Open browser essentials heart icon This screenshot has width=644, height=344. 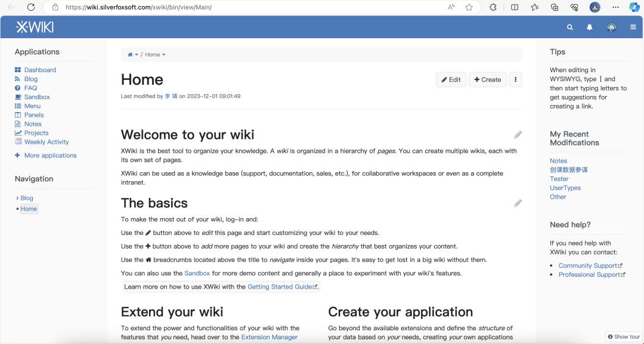pos(574,7)
